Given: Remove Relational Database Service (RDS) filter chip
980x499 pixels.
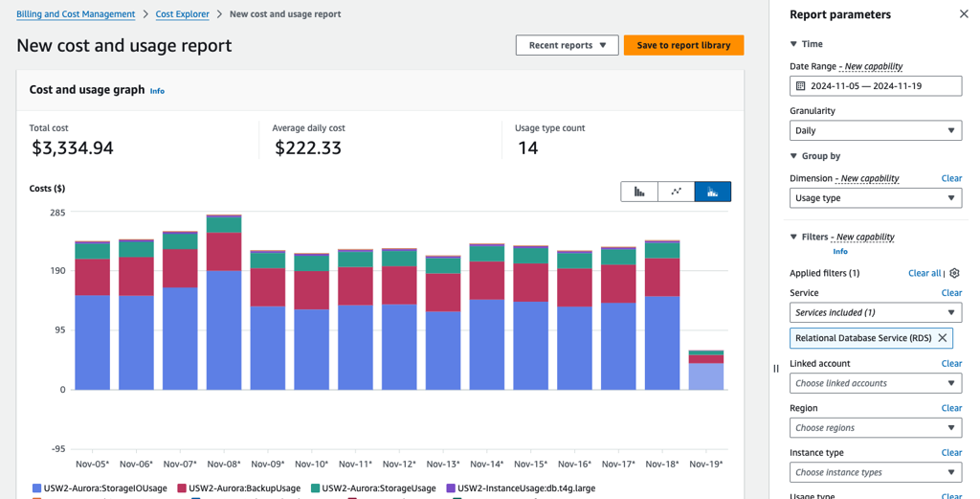Looking at the screenshot, I should point(942,338).
